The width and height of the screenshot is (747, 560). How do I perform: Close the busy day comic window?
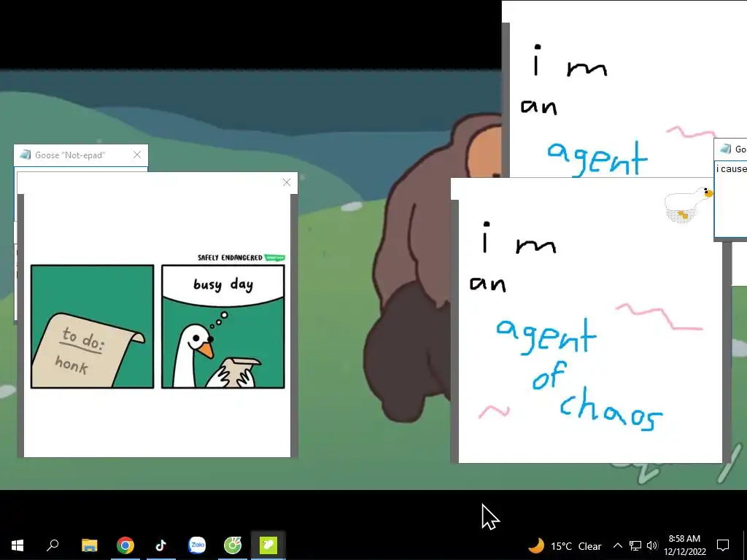coord(287,182)
